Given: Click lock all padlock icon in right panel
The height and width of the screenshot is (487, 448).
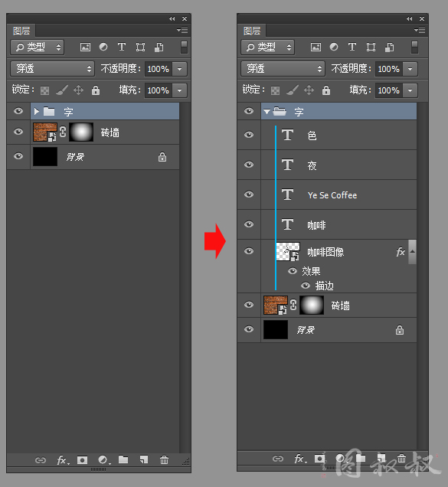Looking at the screenshot, I should click(326, 90).
